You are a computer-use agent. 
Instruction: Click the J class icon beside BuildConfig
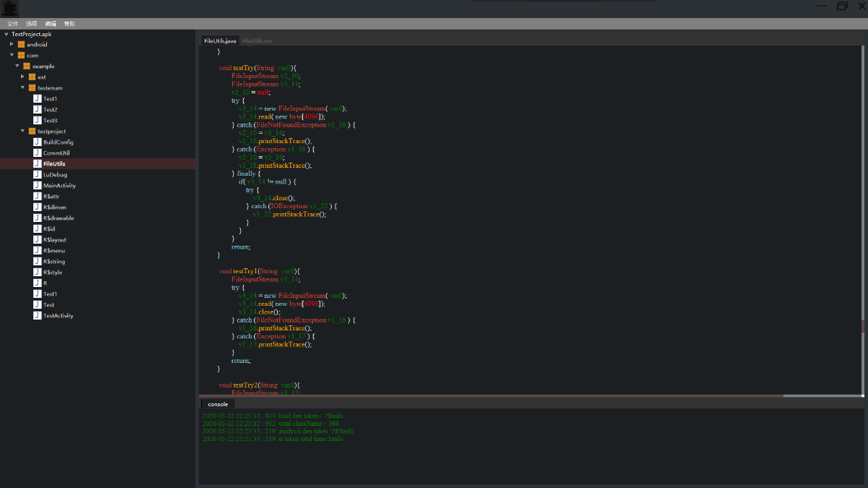tap(37, 142)
